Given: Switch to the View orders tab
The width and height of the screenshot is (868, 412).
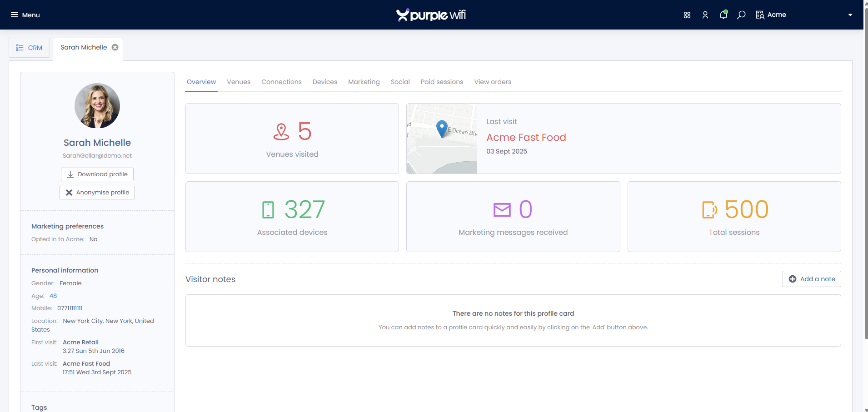Looking at the screenshot, I should (493, 82).
